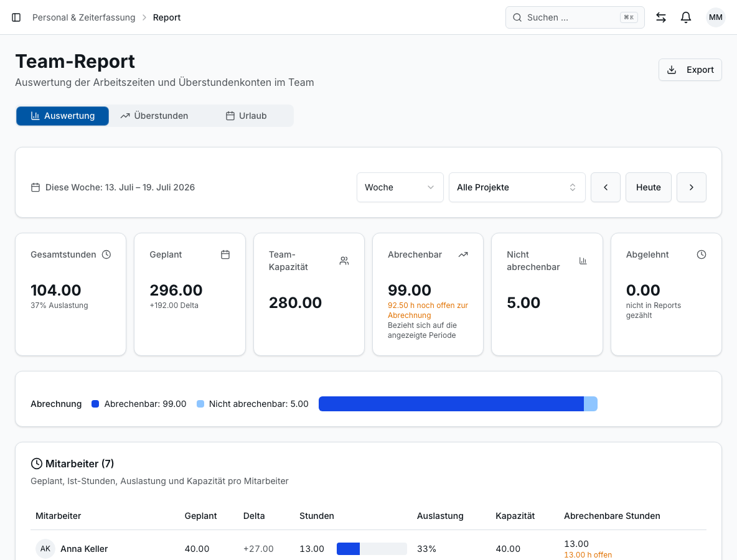Click the Diese Woche date range text

120,187
